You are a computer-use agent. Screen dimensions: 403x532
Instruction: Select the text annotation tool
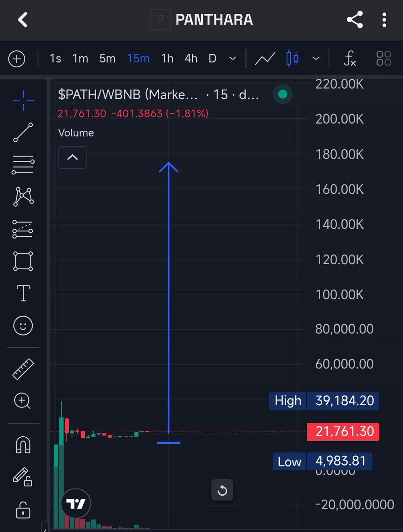click(23, 293)
